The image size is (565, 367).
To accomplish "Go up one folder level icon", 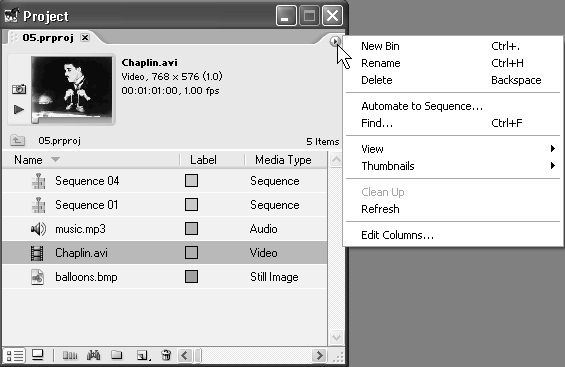I will [x=17, y=140].
